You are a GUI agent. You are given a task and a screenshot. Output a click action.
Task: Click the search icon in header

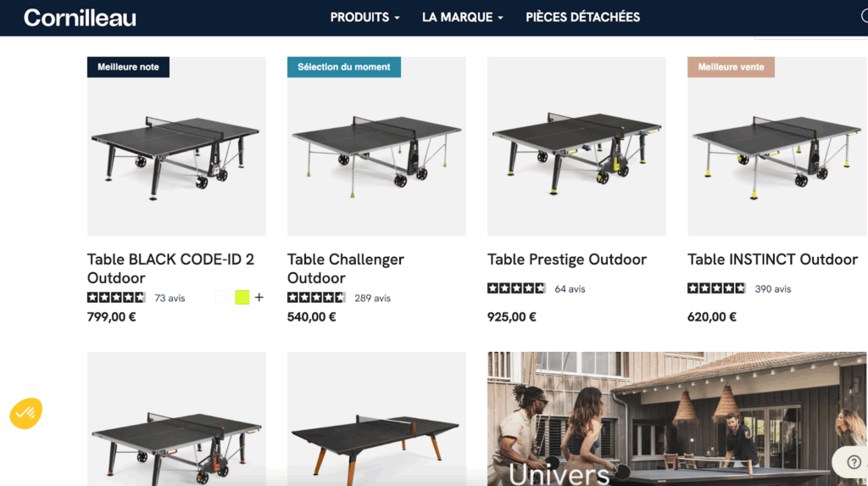click(864, 17)
